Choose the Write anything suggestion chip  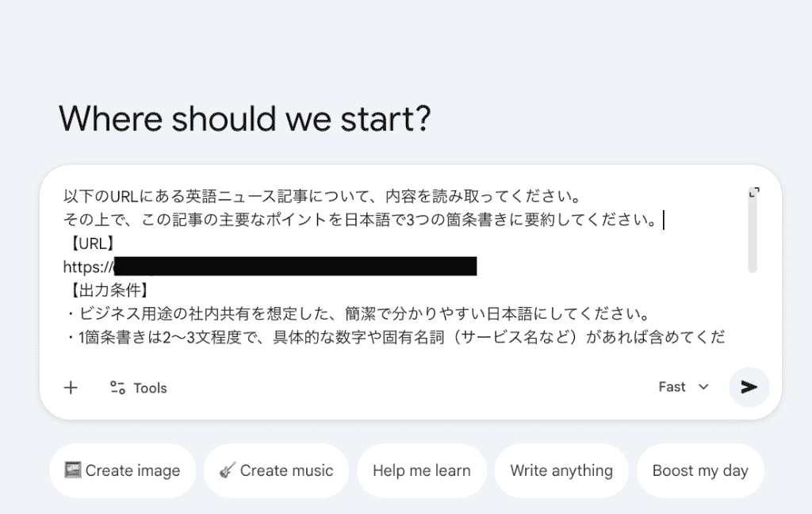[x=561, y=470]
